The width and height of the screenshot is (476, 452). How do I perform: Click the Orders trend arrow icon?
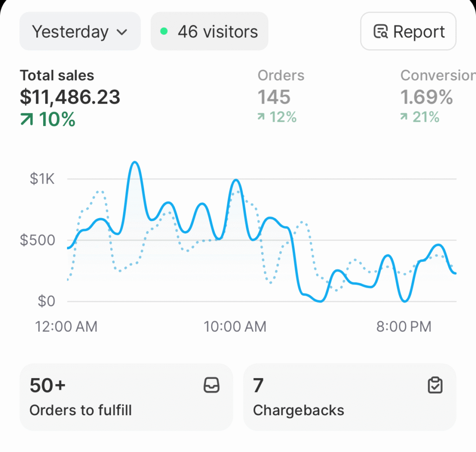(261, 118)
